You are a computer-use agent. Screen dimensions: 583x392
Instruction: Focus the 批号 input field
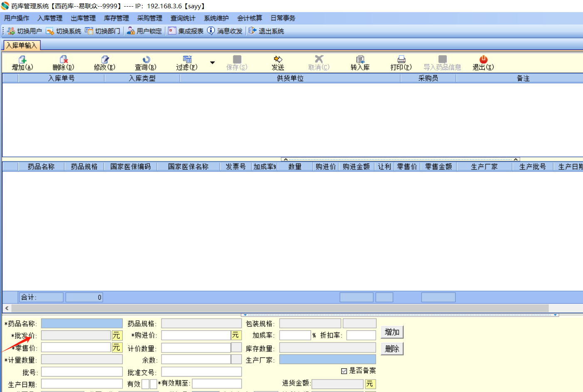click(x=82, y=372)
